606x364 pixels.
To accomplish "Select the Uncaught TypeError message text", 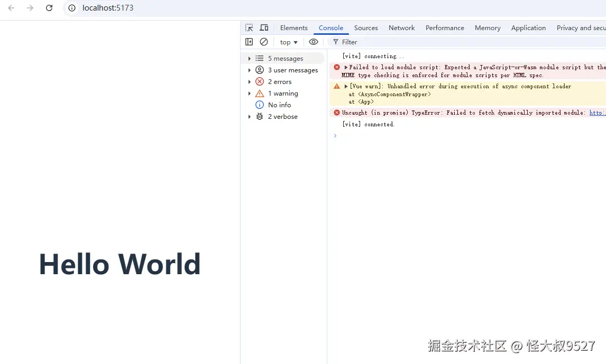I will (x=464, y=113).
